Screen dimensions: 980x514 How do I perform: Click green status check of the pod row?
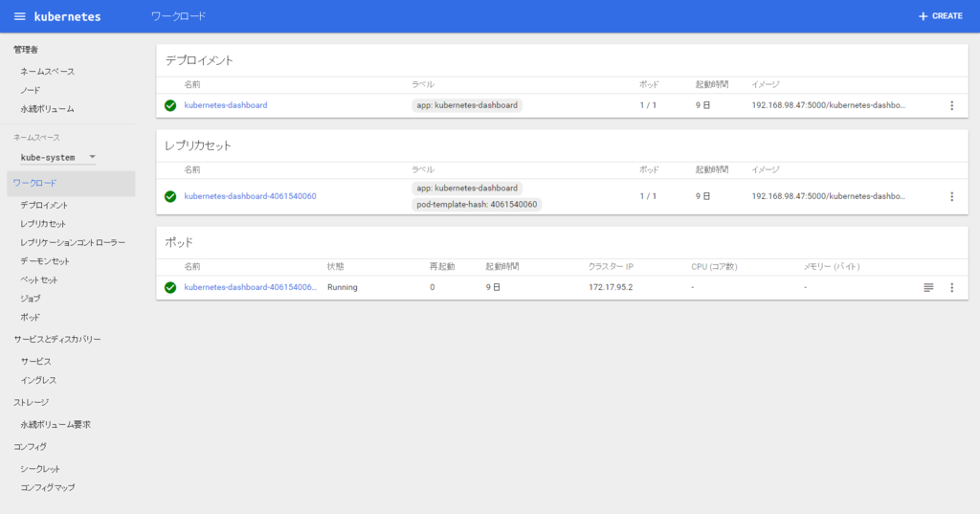[x=170, y=288]
